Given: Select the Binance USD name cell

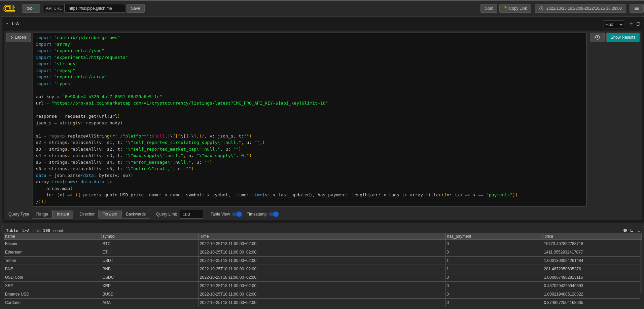Looking at the screenshot, I should point(52,294).
